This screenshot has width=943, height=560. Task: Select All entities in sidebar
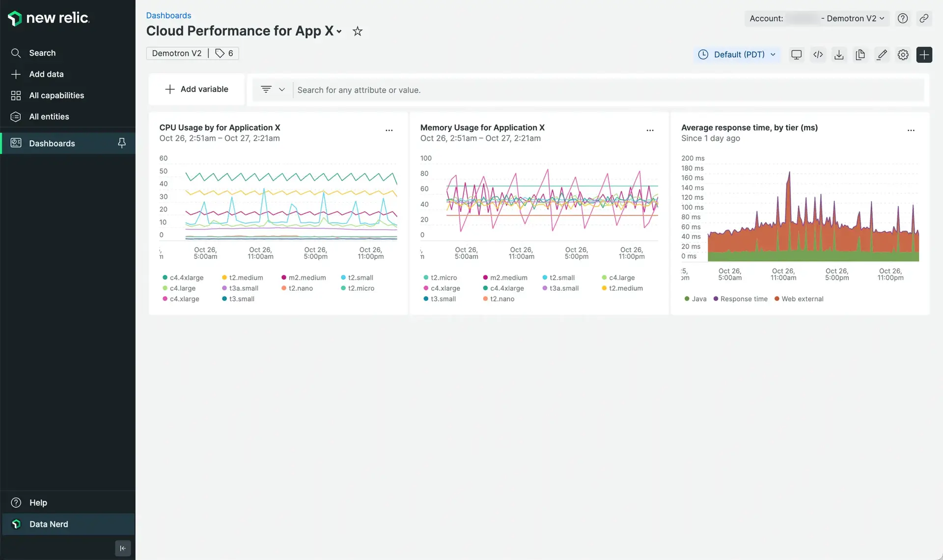(x=49, y=116)
